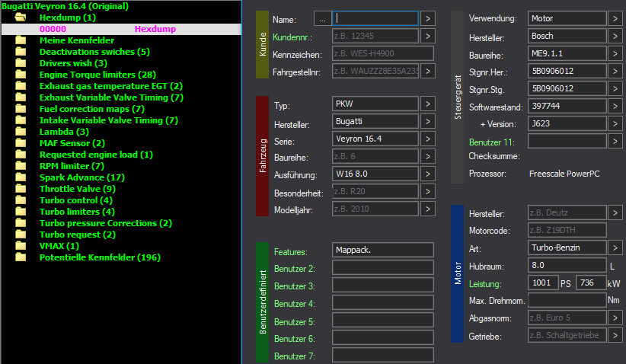The image size is (626, 364).
Task: Select the Bugatti Veyron 16.4 (Original) root node
Action: (65, 6)
